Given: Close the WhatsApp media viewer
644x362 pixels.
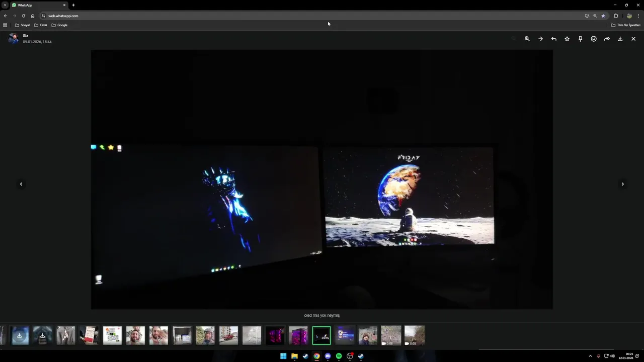Looking at the screenshot, I should 633,39.
